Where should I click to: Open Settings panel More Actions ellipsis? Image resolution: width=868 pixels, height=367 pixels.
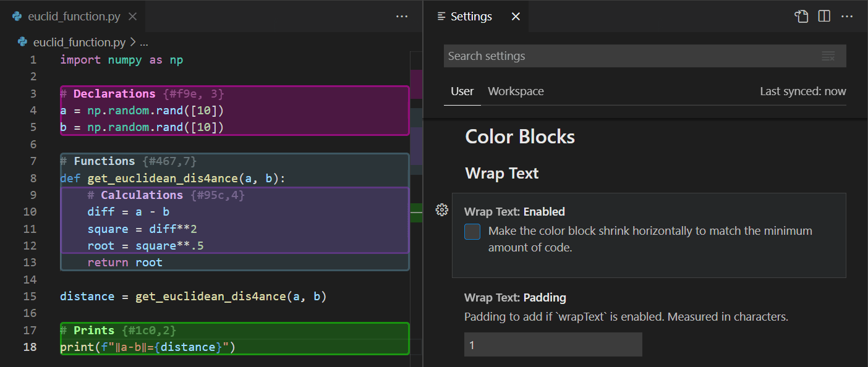[847, 17]
